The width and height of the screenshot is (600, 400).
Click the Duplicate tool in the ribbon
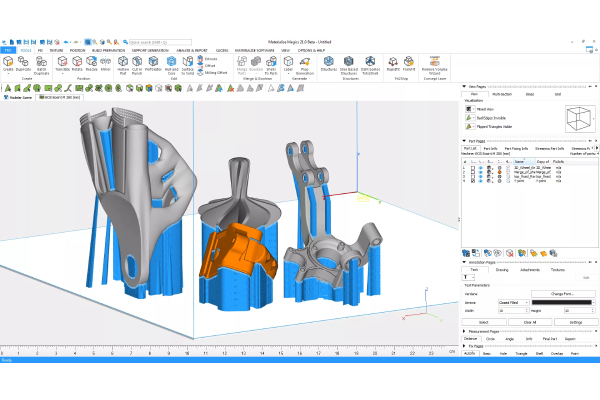tap(23, 62)
